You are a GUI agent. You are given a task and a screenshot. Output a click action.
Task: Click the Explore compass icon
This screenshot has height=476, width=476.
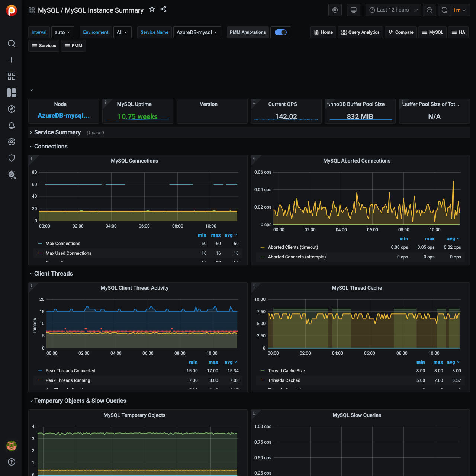[12, 109]
